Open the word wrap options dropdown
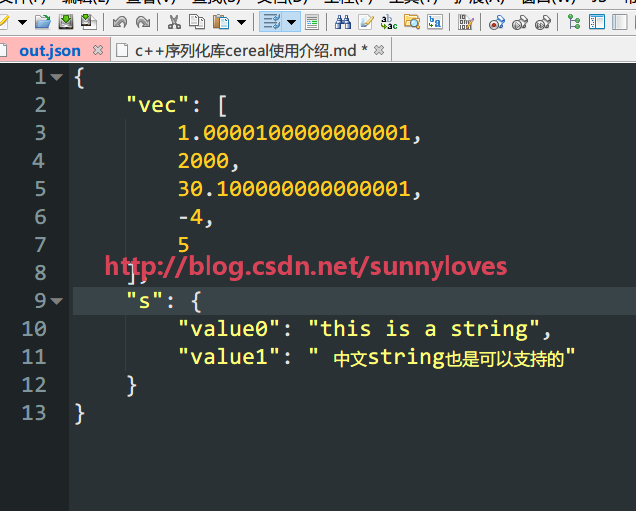 tap(292, 22)
